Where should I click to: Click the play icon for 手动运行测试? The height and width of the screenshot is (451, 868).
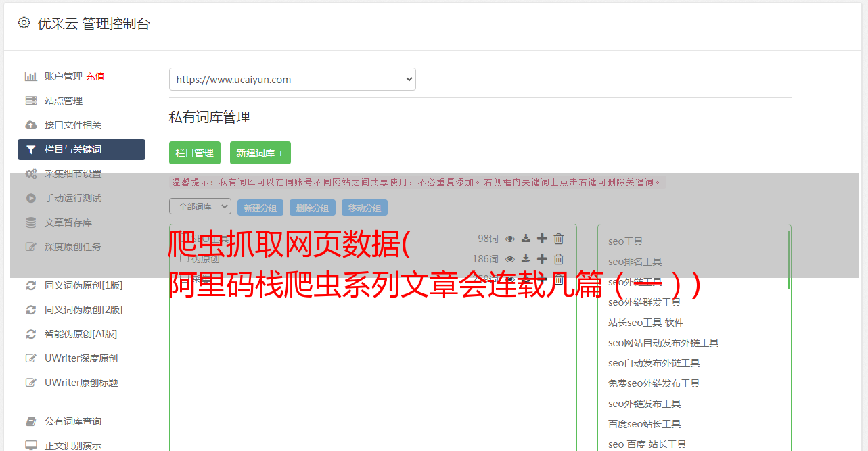pyautogui.click(x=30, y=198)
